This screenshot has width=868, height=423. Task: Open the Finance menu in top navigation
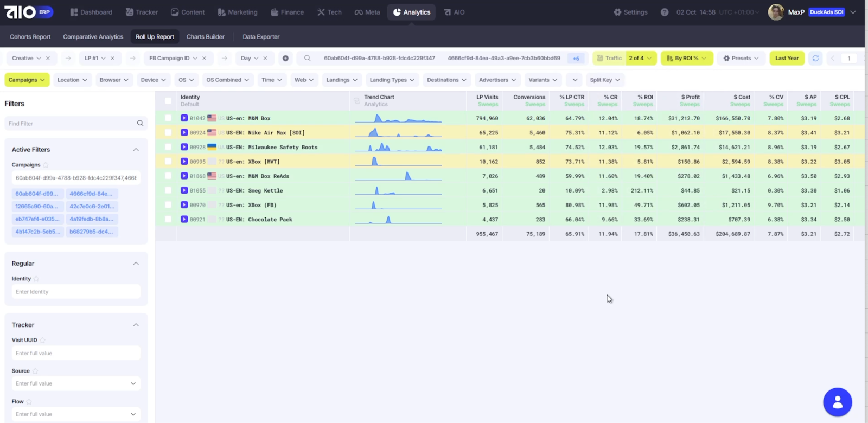(287, 12)
